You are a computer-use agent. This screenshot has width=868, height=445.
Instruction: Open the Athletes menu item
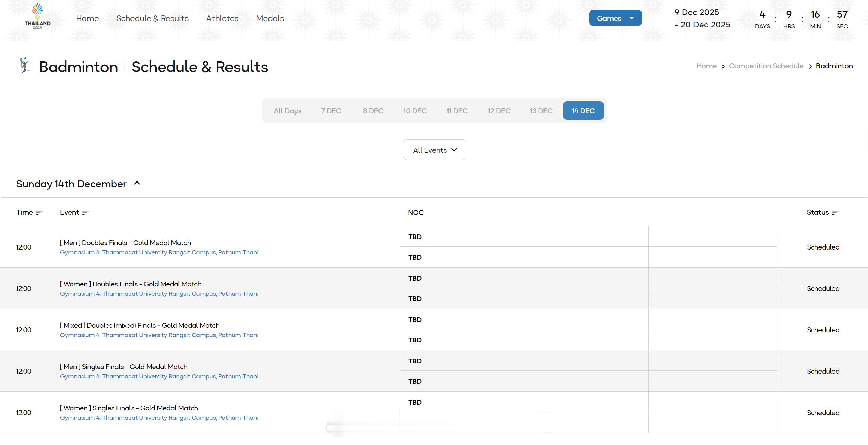222,18
